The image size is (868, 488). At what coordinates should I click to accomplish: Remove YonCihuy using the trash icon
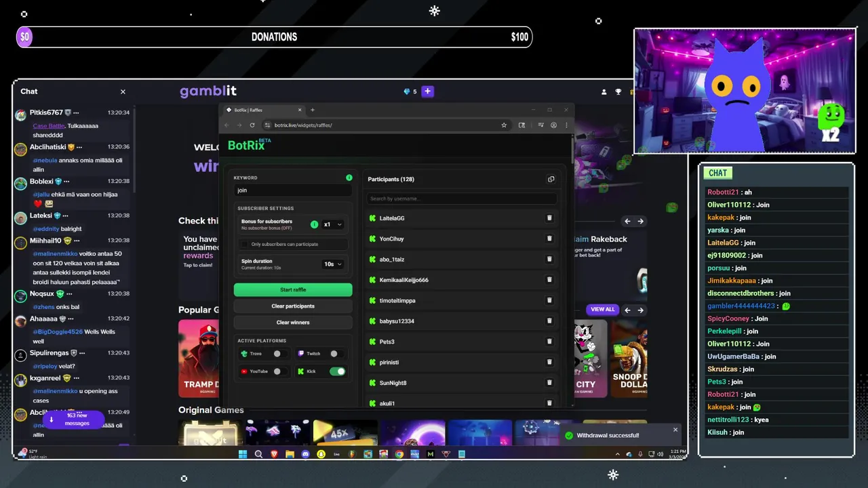[x=549, y=239]
